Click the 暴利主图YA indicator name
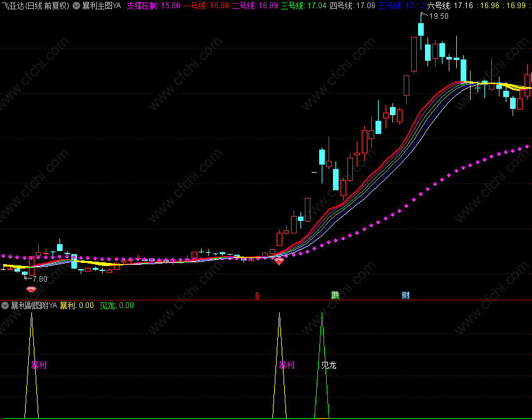Viewport: 532px width, 420px height. tap(101, 6)
